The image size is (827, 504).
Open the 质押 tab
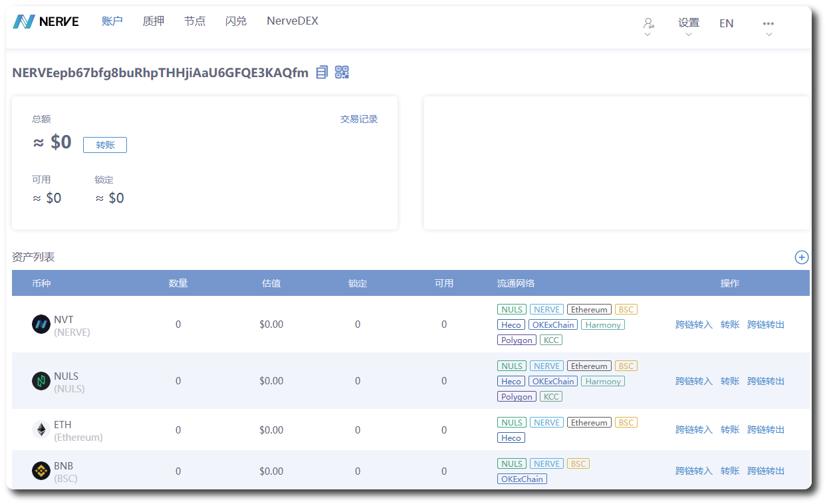(x=154, y=21)
